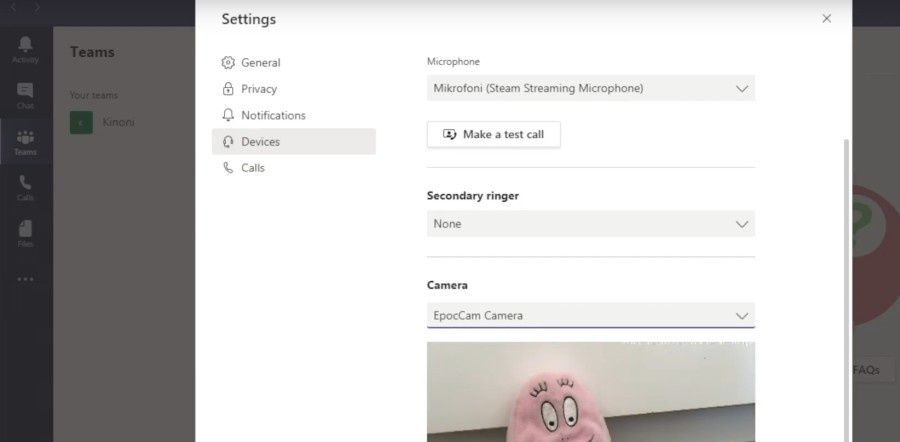The width and height of the screenshot is (900, 442).
Task: Click the Calls phone icon in Settings
Action: pos(228,168)
